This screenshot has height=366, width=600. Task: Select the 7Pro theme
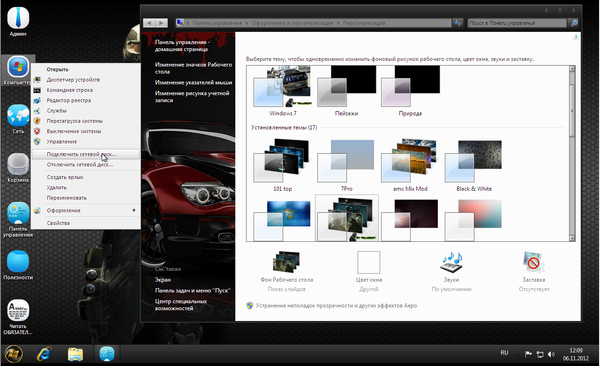[346, 165]
